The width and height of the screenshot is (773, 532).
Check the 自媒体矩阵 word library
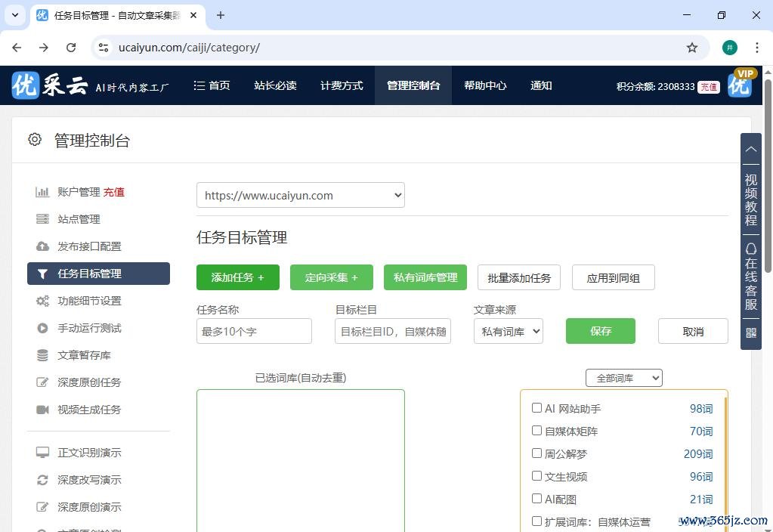536,431
